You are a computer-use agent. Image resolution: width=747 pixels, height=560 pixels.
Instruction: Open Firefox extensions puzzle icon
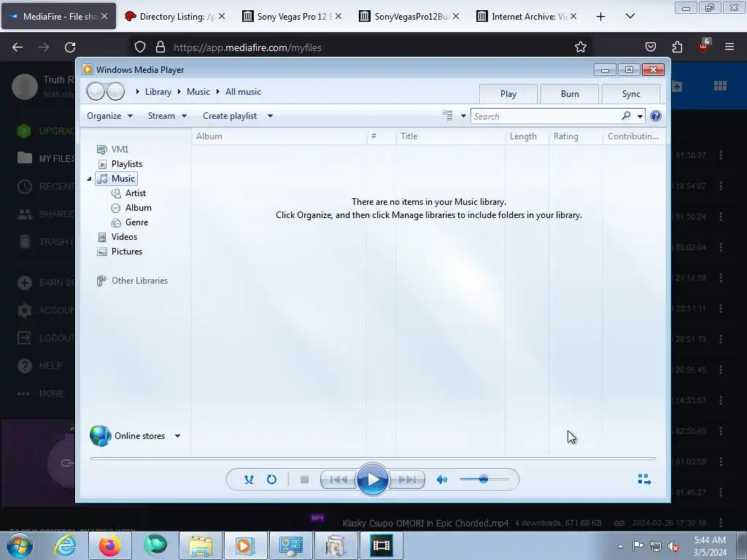pyautogui.click(x=677, y=47)
